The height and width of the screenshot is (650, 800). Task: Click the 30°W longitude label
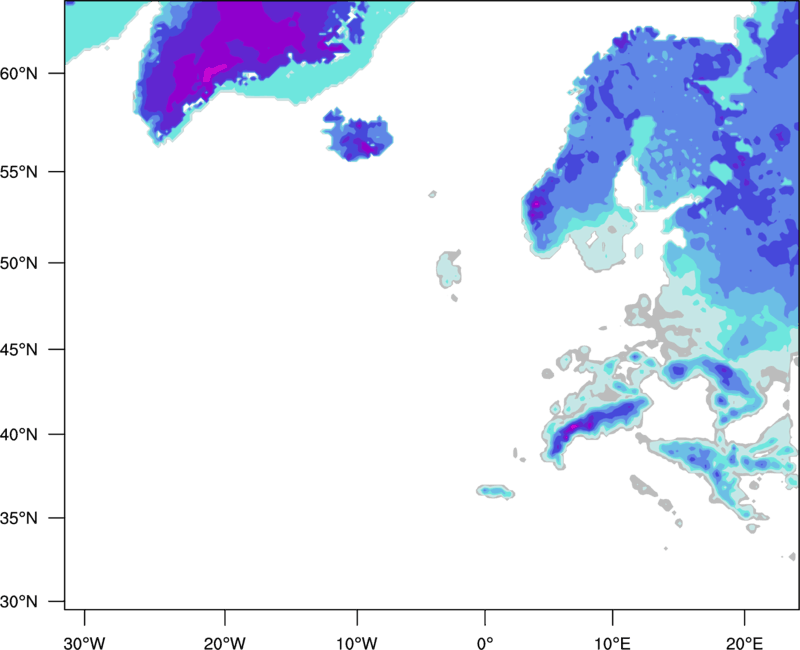point(85,643)
